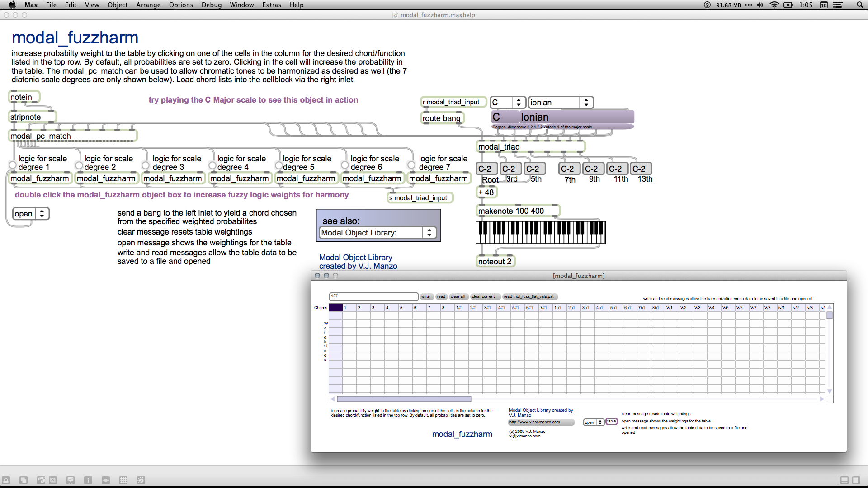Drag horizontal scrollbar in fuzzharm table
Image resolution: width=868 pixels, height=488 pixels.
tap(401, 399)
